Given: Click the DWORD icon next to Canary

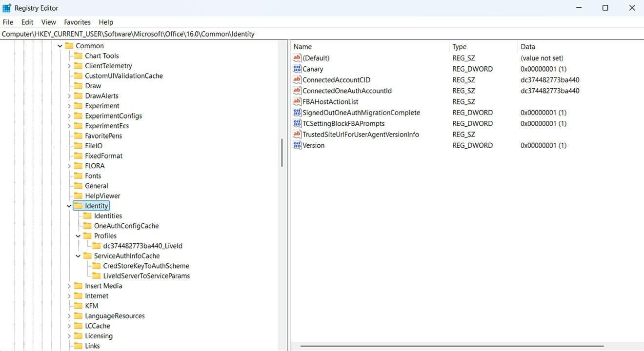Looking at the screenshot, I should tap(297, 69).
